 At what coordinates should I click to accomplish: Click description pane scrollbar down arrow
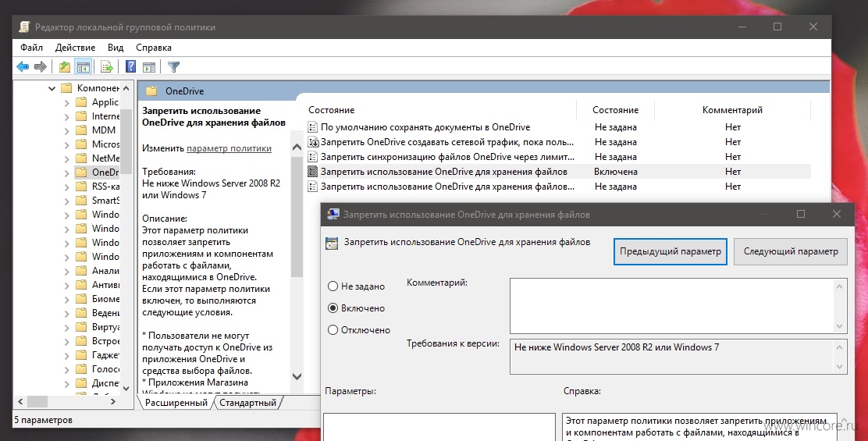[x=297, y=376]
